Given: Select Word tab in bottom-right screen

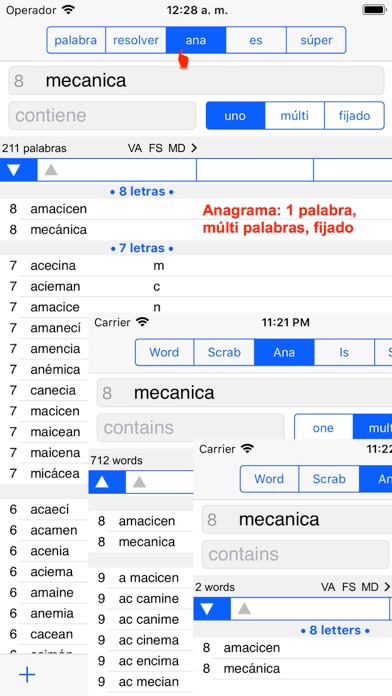Looking at the screenshot, I should click(x=269, y=479).
